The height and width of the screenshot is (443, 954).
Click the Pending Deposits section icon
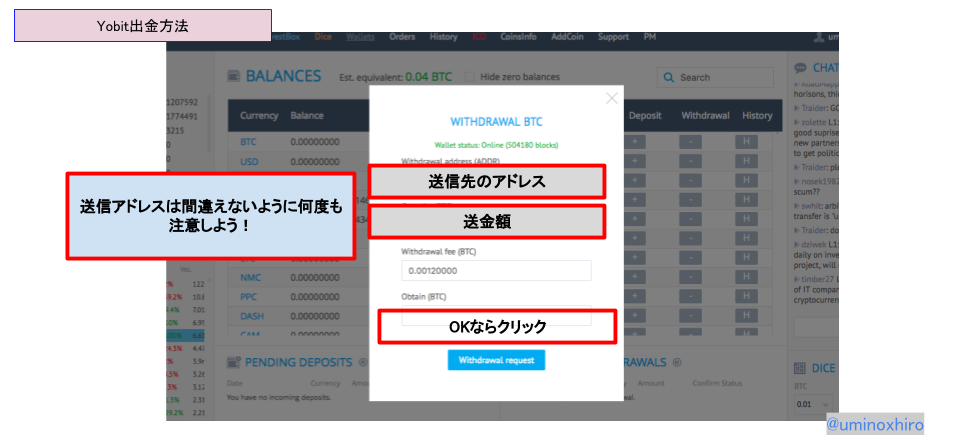pyautogui.click(x=233, y=363)
